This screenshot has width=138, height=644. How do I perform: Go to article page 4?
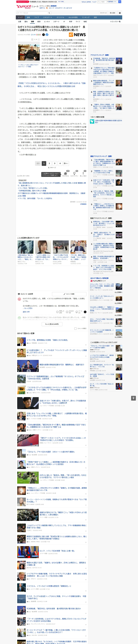tap(60, 163)
